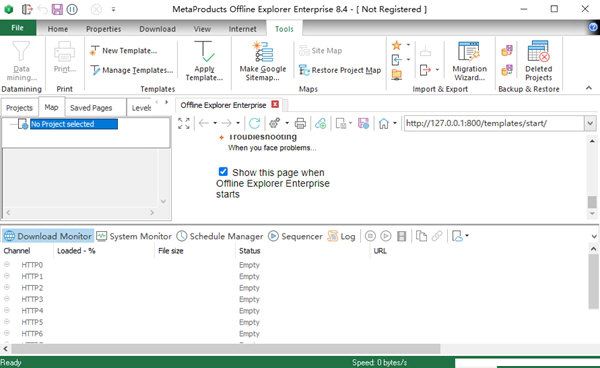Click the orange star Favorites import icon
Image resolution: width=600 pixels, height=368 pixels.
(x=396, y=46)
